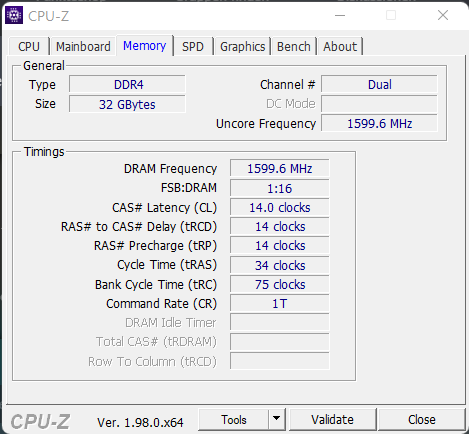Viewport: 469px width, 434px height.
Task: Minimize the CPU-Z window
Action: [x=340, y=15]
